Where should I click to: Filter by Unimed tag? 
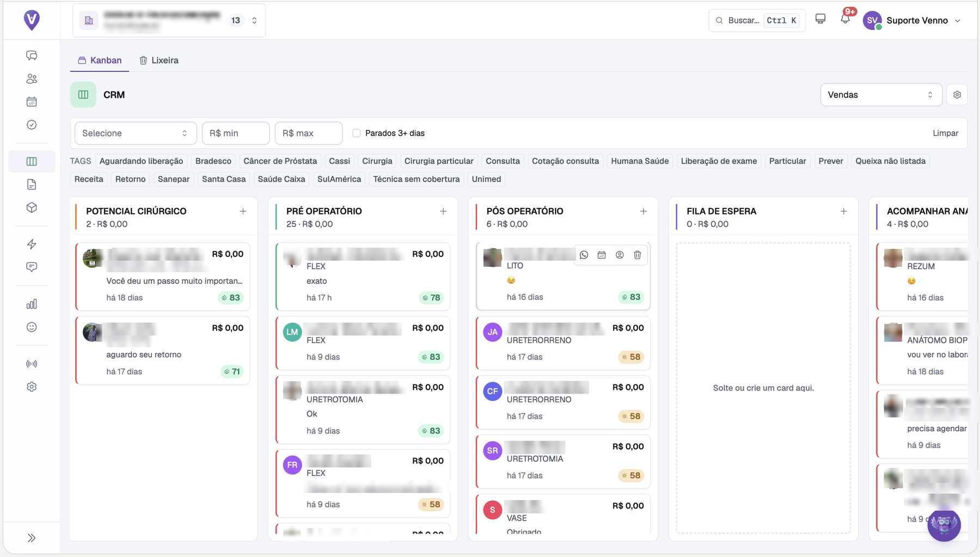click(486, 179)
